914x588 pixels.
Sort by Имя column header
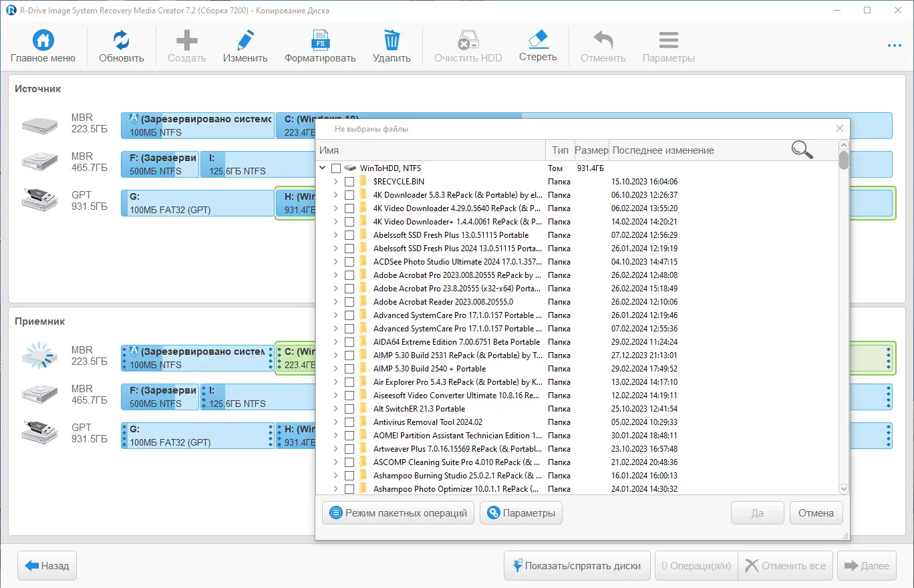tap(432, 150)
